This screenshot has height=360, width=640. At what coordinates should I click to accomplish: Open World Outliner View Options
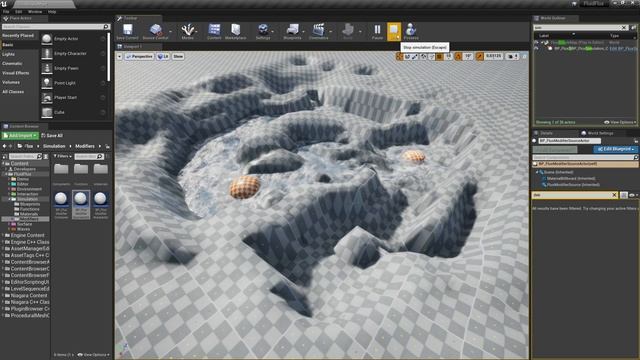pos(620,122)
